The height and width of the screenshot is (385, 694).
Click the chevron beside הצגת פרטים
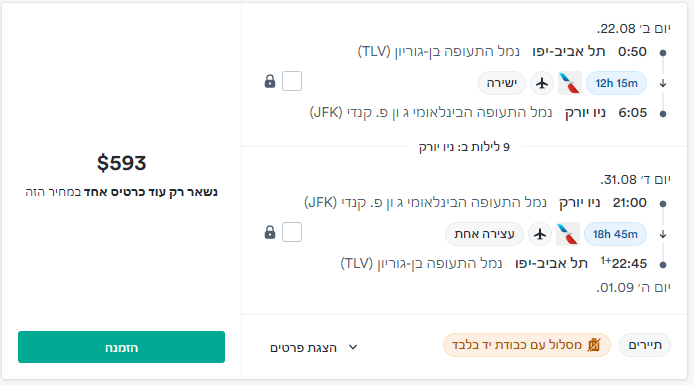[353, 347]
